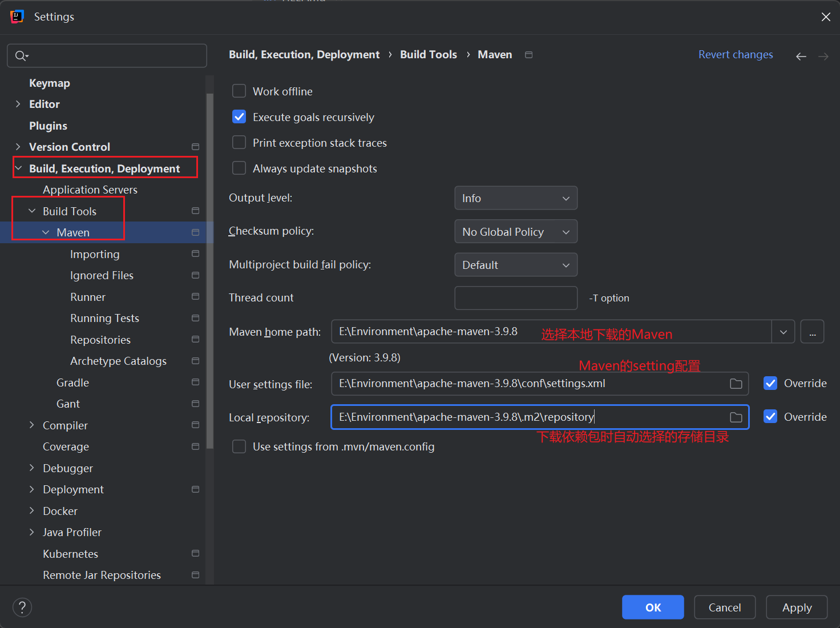Uncheck Execute goals recursively

239,117
